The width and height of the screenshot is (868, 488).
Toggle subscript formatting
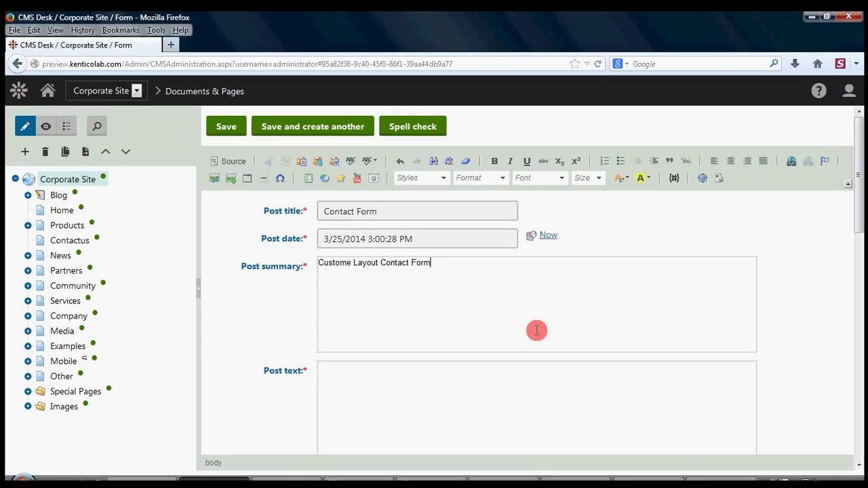559,161
